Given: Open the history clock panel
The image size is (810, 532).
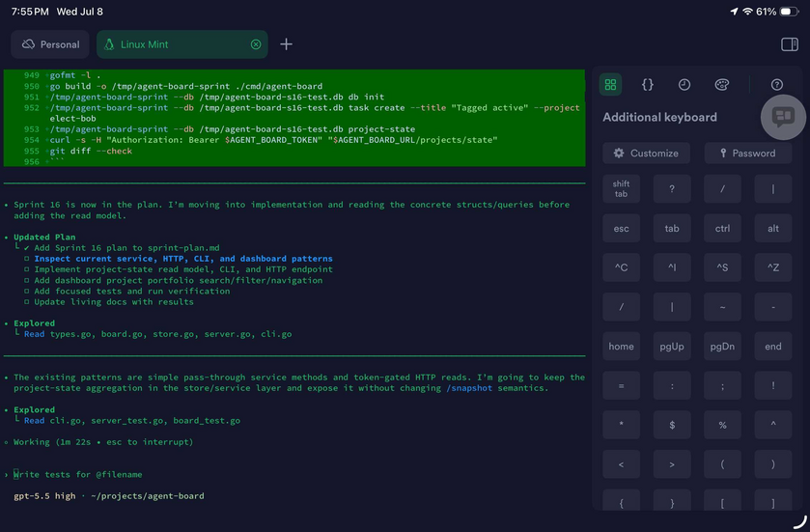Looking at the screenshot, I should coord(684,85).
